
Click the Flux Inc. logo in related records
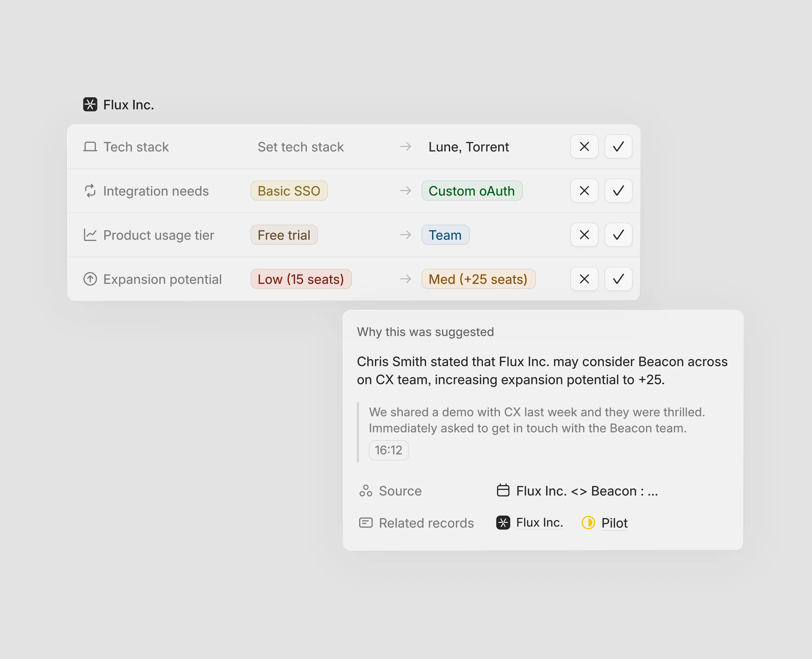[503, 523]
